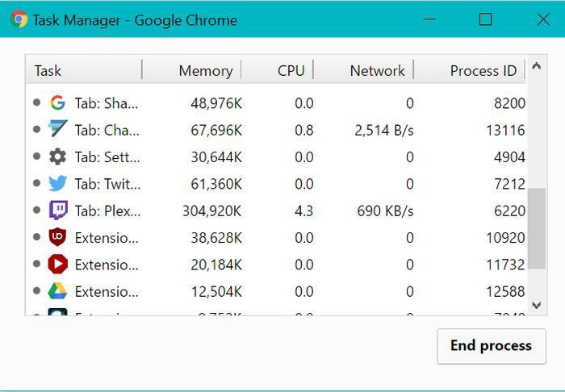Select the Twitch icon on Plex tab row
This screenshot has width=565, height=392.
point(57,211)
